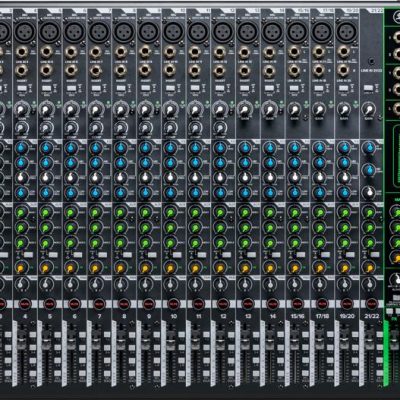This screenshot has height=400, width=400.
Task: Click the white Pan knob on channel 4
Action: 21,284
